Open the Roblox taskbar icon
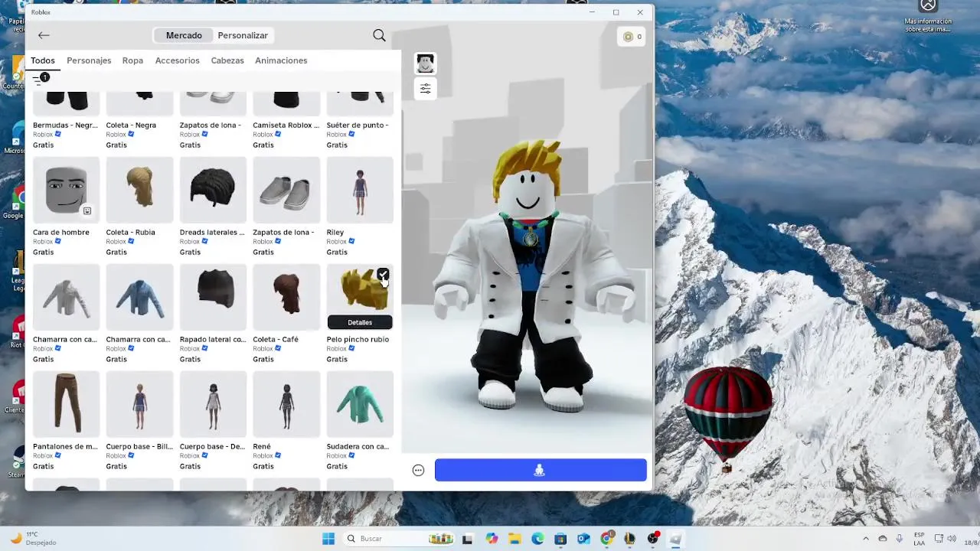Screen dimensions: 980x551 coord(675,539)
